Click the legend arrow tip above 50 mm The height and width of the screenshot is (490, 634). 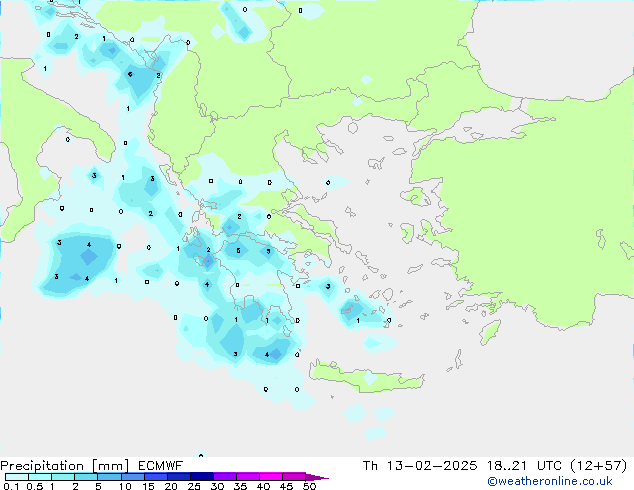317,477
